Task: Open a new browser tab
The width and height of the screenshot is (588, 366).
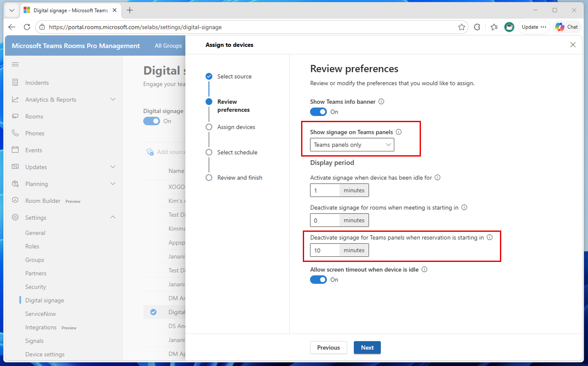Action: click(x=130, y=10)
